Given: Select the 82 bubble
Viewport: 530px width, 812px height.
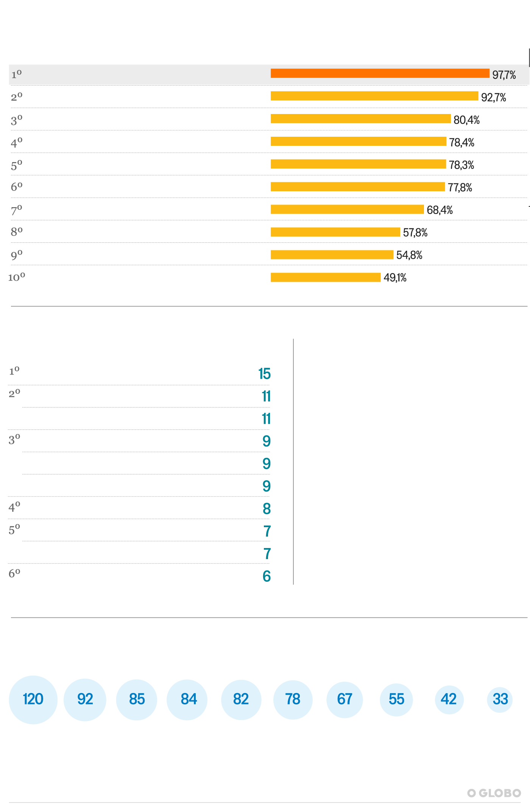Looking at the screenshot, I should tap(241, 700).
